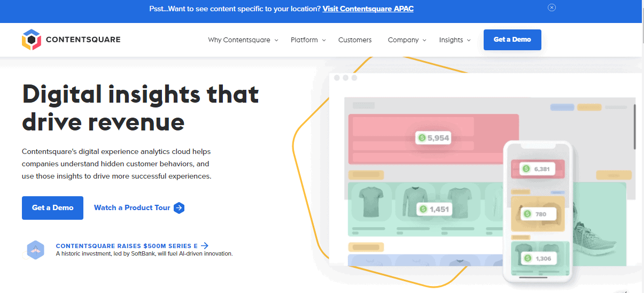Open the Platform menu item

(304, 40)
